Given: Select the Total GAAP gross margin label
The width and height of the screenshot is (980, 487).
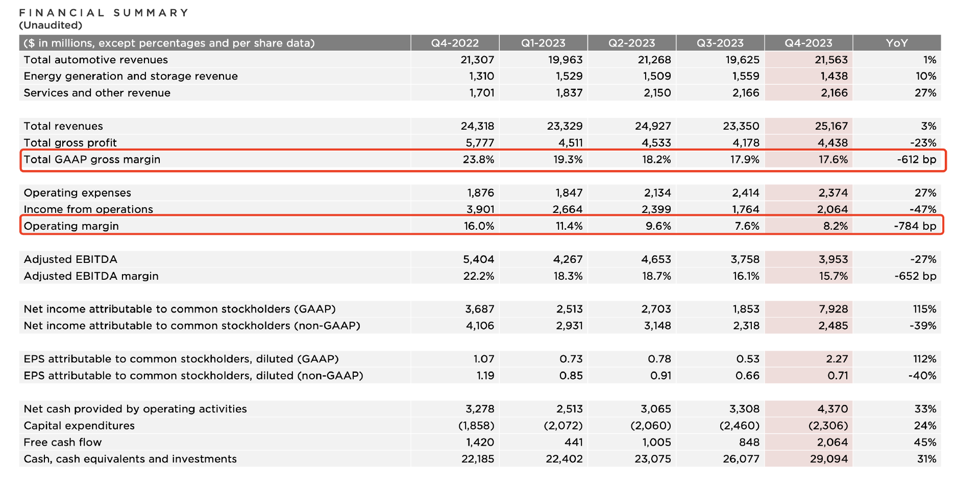Looking at the screenshot, I should 92,159.
